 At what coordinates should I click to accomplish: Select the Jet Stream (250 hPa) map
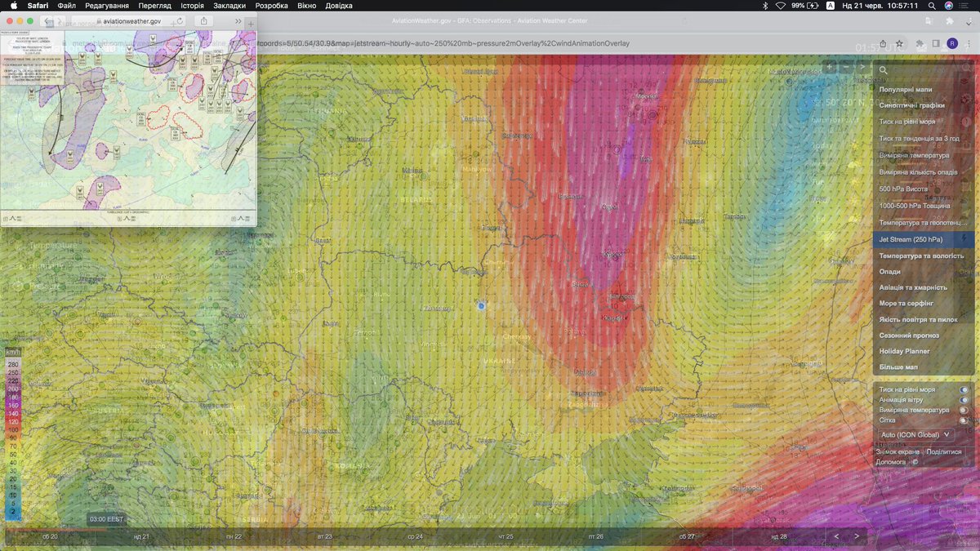[923, 239]
